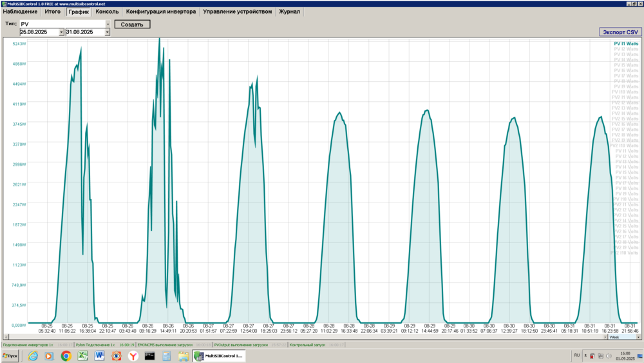Open the Пуск start menu
The width and height of the screenshot is (644, 363).
click(10, 356)
